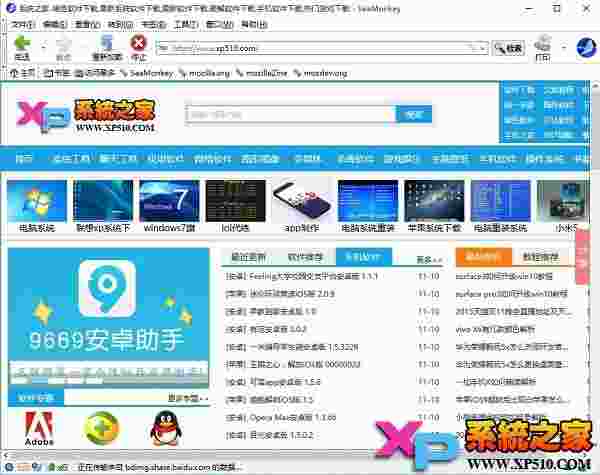The width and height of the screenshot is (600, 475).
Task: Click the Reload page toolbar button
Action: (x=107, y=47)
